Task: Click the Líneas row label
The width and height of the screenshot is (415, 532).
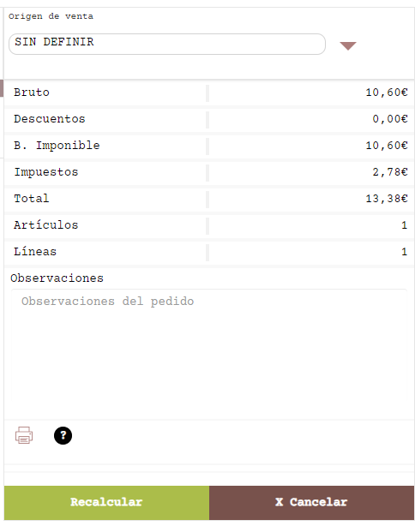Action: [x=35, y=251]
